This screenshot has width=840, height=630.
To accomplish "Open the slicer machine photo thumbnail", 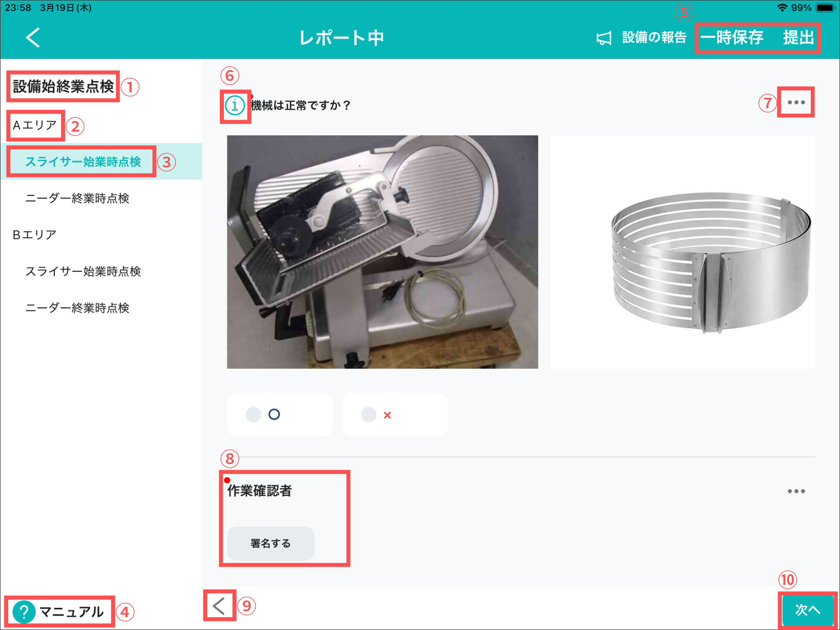I will click(382, 252).
